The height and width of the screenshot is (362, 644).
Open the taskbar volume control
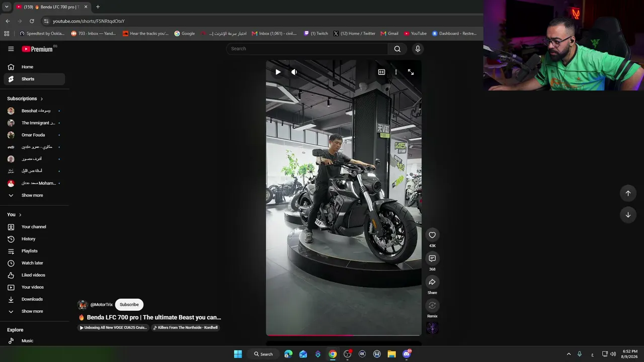click(613, 354)
